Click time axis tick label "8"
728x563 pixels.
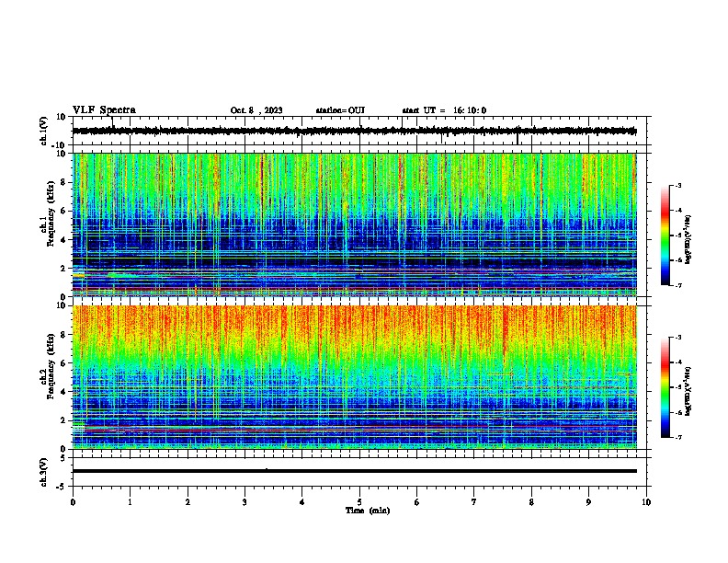pyautogui.click(x=531, y=502)
